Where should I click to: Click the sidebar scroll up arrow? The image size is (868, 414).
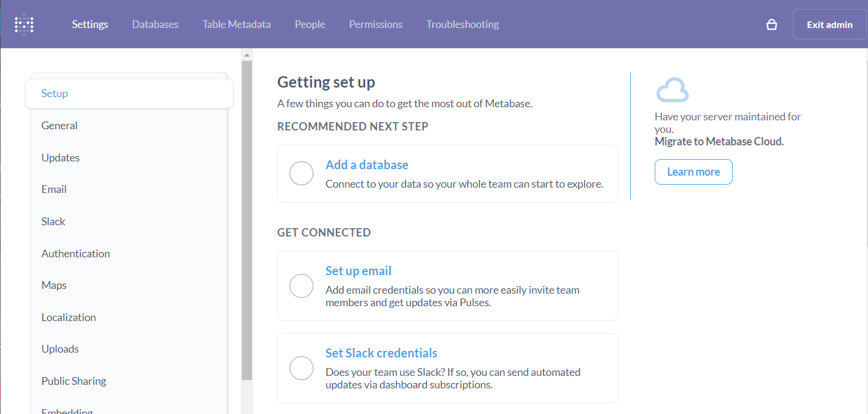pos(247,55)
